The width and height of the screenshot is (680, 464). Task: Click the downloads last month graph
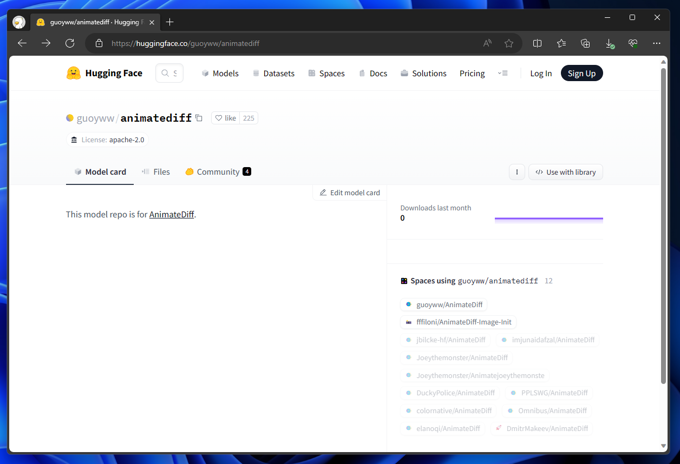pyautogui.click(x=549, y=220)
